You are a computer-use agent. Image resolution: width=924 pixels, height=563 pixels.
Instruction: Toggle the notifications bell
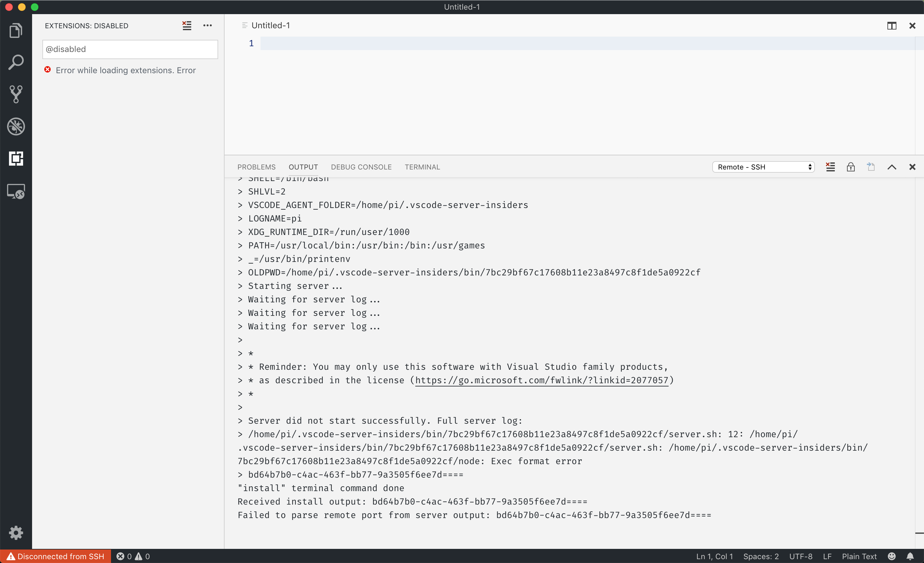(x=911, y=556)
